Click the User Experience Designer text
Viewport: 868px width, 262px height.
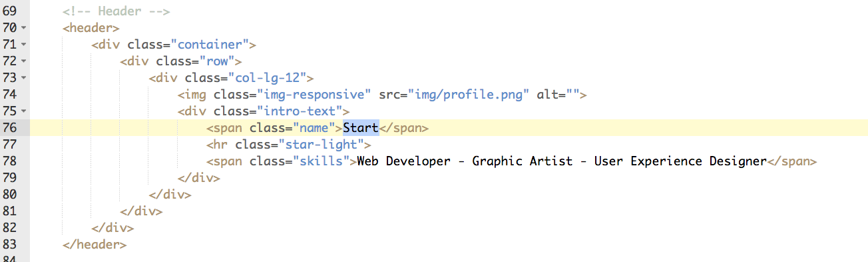(x=680, y=161)
